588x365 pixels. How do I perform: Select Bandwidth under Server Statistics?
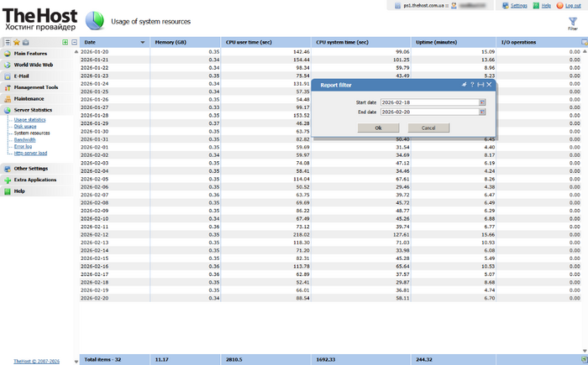(26, 139)
